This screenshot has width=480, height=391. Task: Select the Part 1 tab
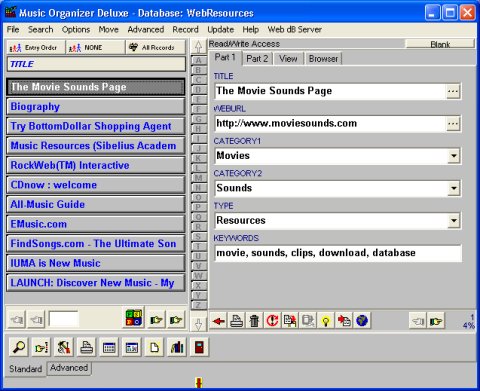(x=225, y=58)
